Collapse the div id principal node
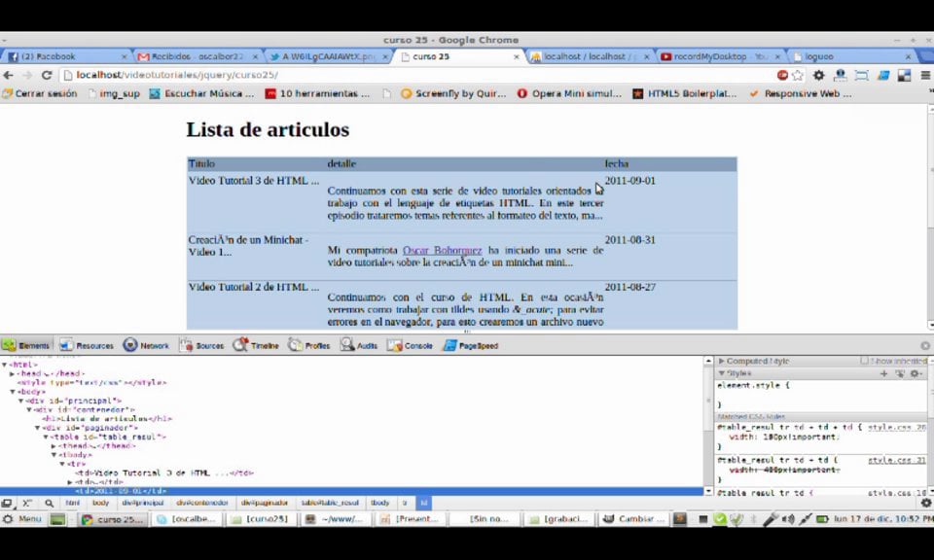The height and width of the screenshot is (560, 934). 20,401
